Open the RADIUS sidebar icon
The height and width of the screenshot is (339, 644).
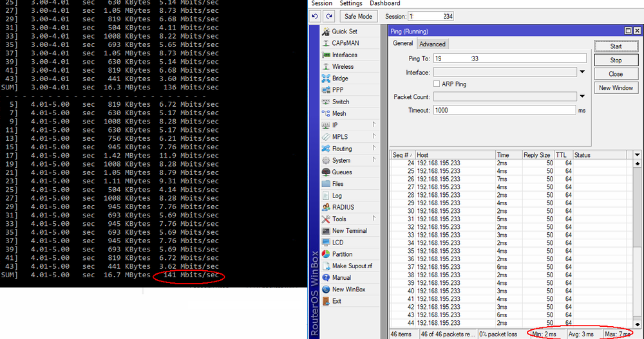coord(326,207)
